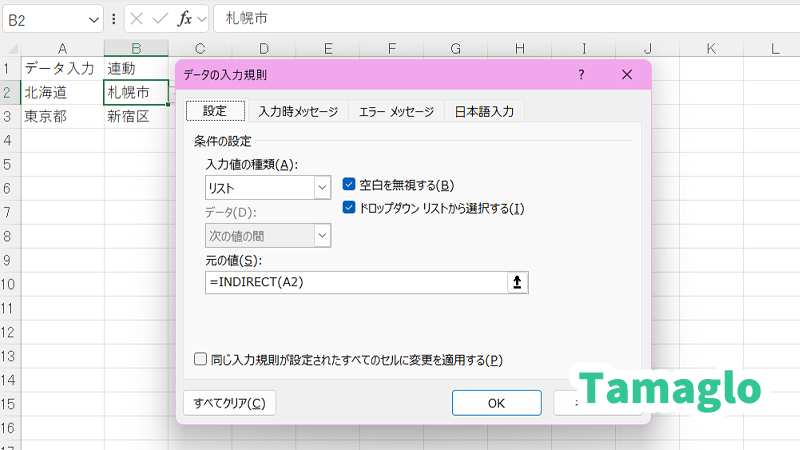Expand the fx function dropdown chevron
Image resolution: width=800 pixels, height=450 pixels.
(x=201, y=19)
